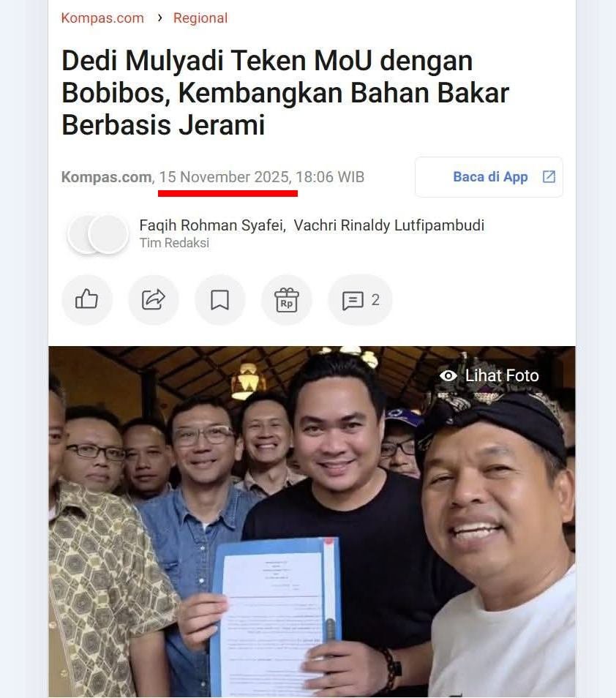Bookmark this article with the bookmark icon
The image size is (616, 698).
220,299
